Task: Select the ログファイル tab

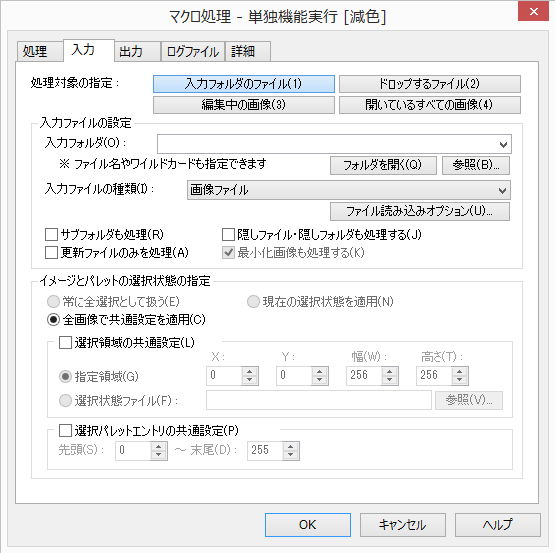Action: (193, 52)
